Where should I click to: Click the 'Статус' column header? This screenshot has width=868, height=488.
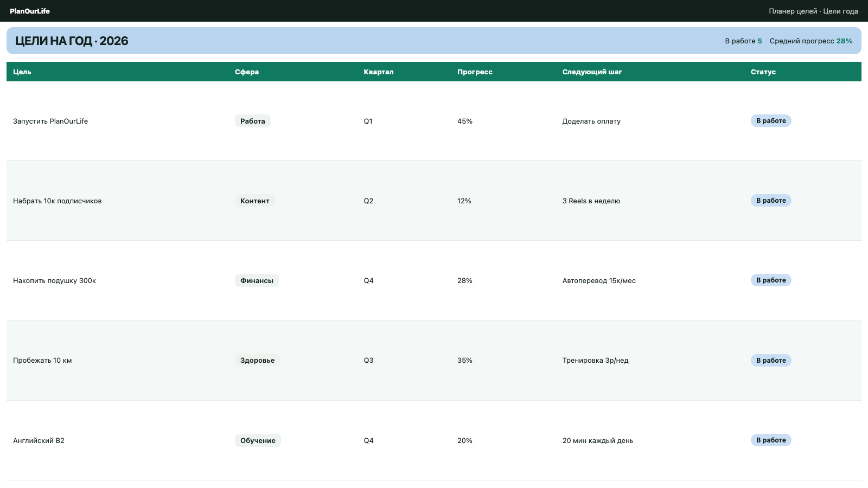763,72
